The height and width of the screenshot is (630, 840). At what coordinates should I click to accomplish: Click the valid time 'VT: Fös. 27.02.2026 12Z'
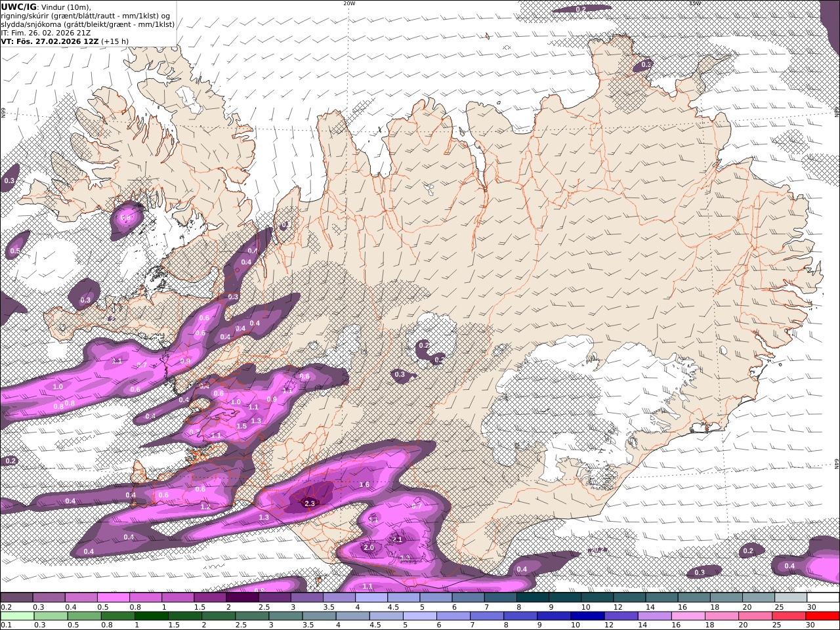pos(49,41)
